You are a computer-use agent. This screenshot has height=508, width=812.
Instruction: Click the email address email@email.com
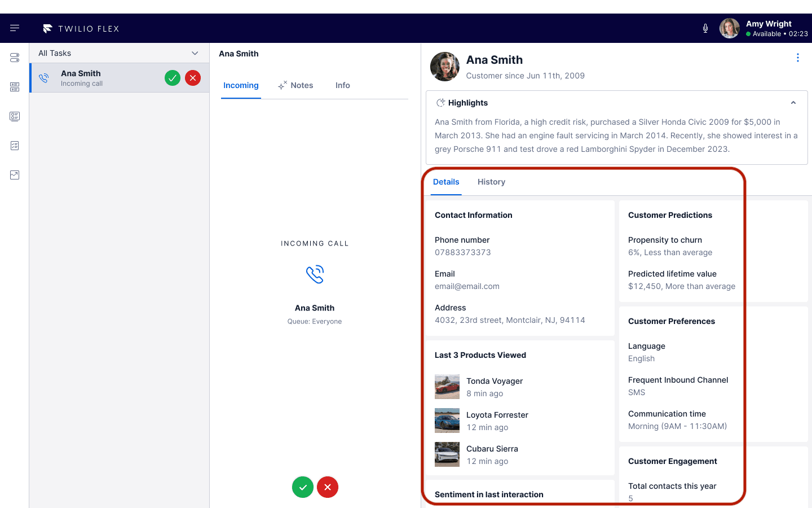(467, 286)
